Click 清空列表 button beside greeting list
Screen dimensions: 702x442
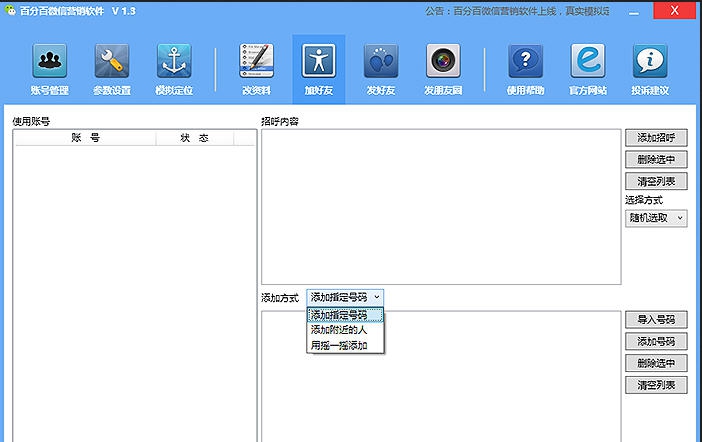[656, 181]
